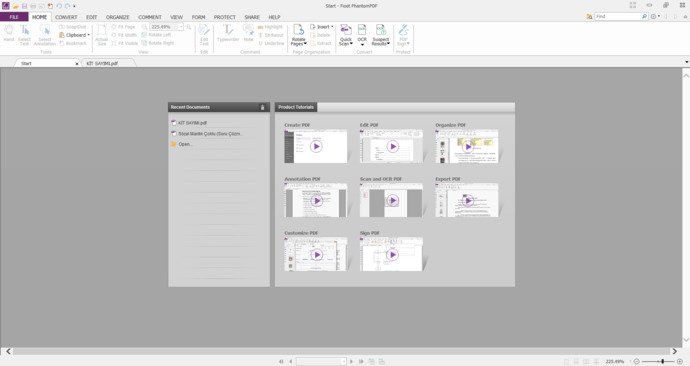Switch to the CONVERT ribbon tab
This screenshot has height=366, width=690.
(66, 17)
